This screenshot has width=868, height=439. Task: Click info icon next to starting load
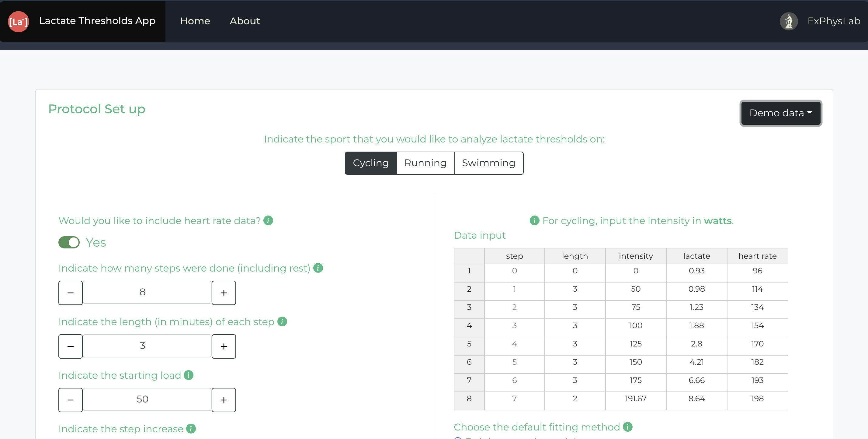(x=188, y=375)
